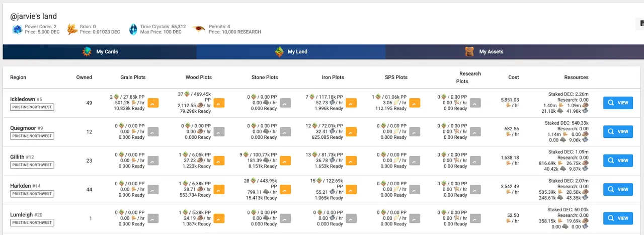This screenshot has width=644, height=235.
Task: Click the Region column header
Action: [18, 77]
